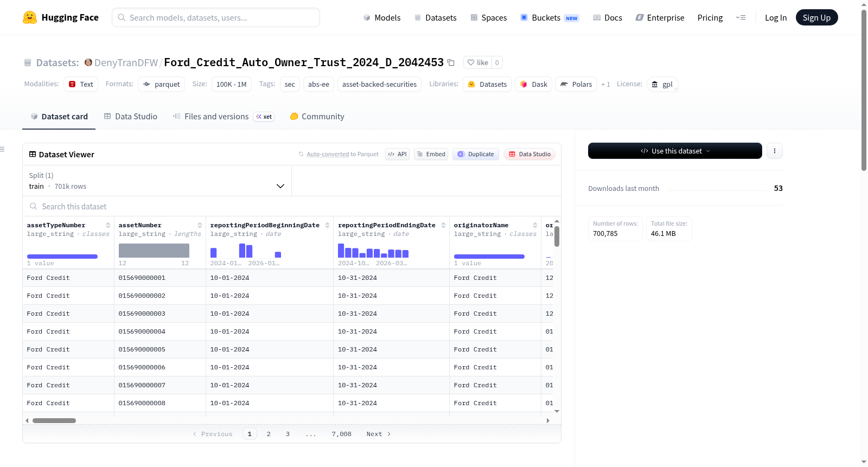Open Models in the top navigation

[382, 17]
